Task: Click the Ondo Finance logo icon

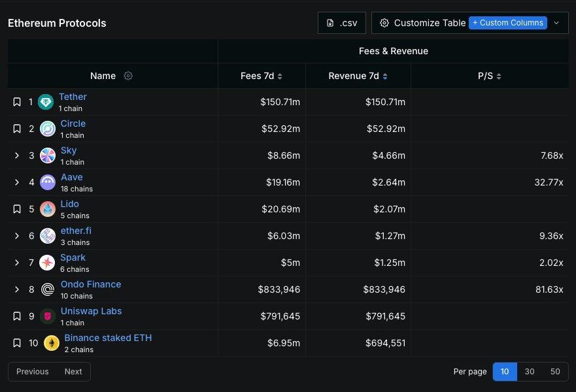Action: [48, 289]
